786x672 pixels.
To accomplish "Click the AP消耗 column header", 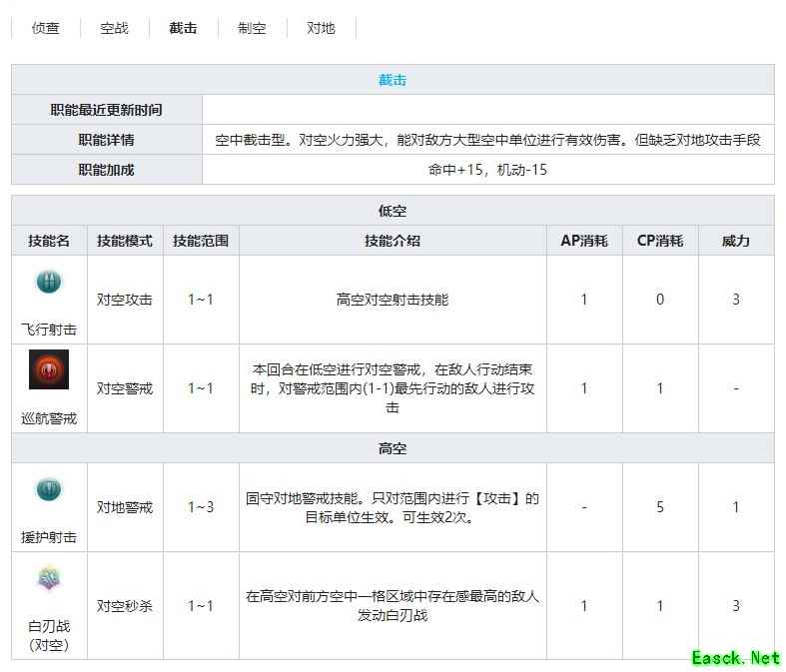I will coord(584,241).
